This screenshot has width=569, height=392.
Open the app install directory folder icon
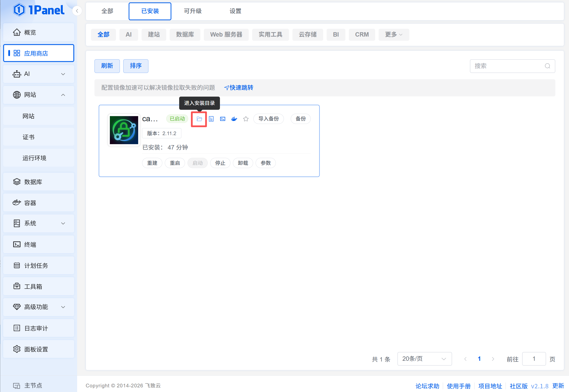pos(199,119)
